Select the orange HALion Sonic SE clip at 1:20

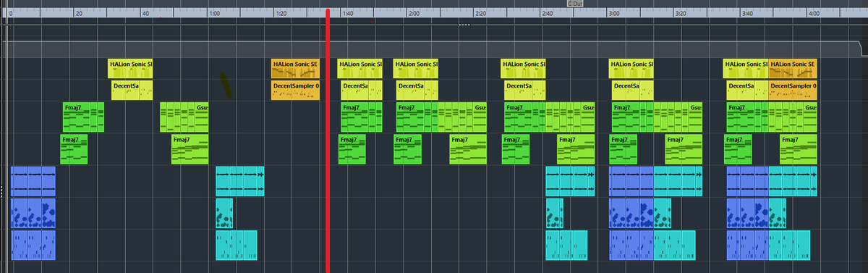click(295, 69)
